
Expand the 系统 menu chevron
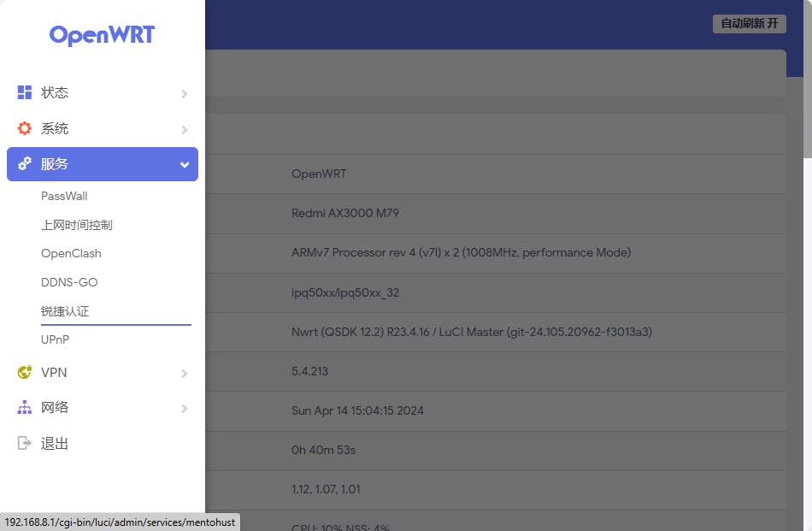(x=185, y=130)
